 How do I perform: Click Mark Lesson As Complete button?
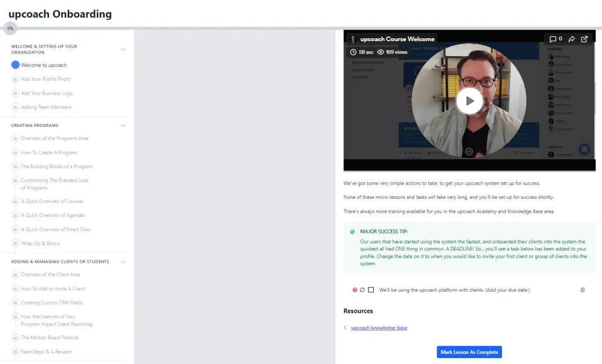coord(469,352)
